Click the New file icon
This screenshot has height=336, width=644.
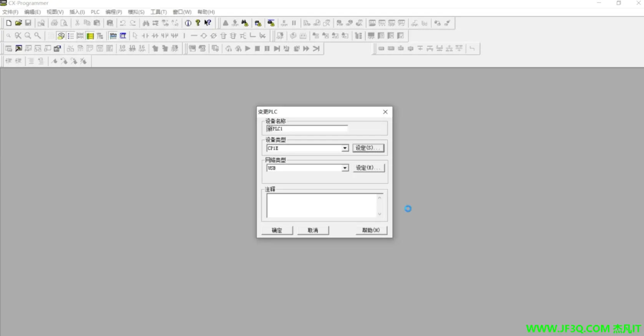8,23
